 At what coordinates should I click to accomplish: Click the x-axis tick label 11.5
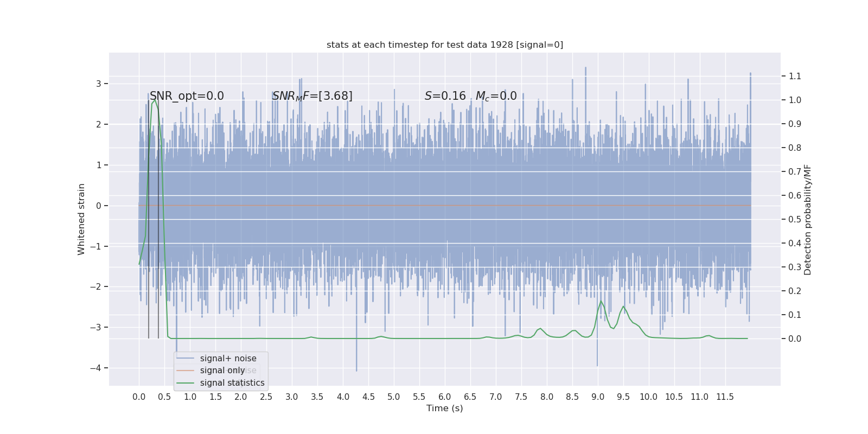pyautogui.click(x=725, y=397)
